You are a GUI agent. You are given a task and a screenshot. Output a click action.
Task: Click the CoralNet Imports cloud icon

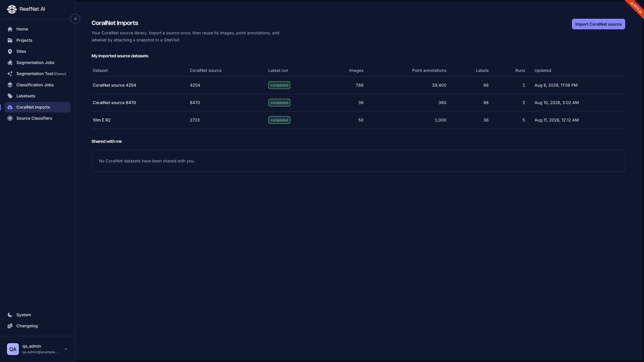(10, 107)
